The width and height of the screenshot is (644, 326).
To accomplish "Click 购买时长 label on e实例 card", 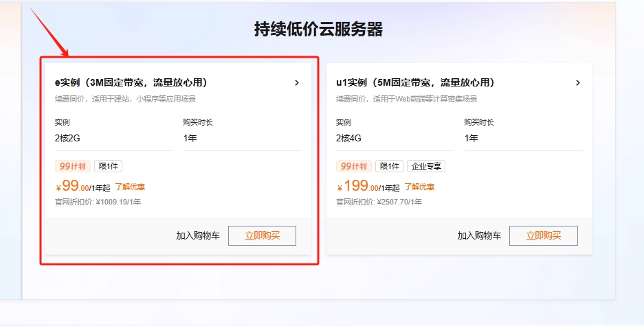I will click(x=198, y=122).
